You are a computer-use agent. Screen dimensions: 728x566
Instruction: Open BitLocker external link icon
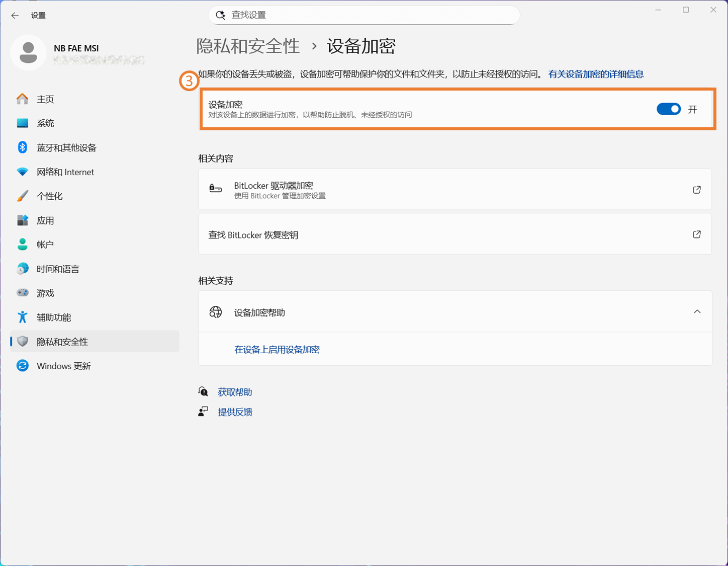(696, 190)
